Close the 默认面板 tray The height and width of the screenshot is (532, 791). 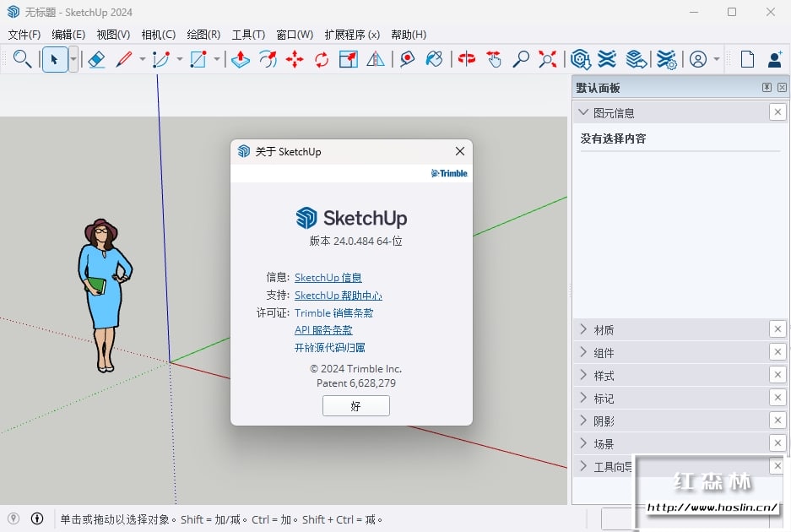pyautogui.click(x=782, y=87)
